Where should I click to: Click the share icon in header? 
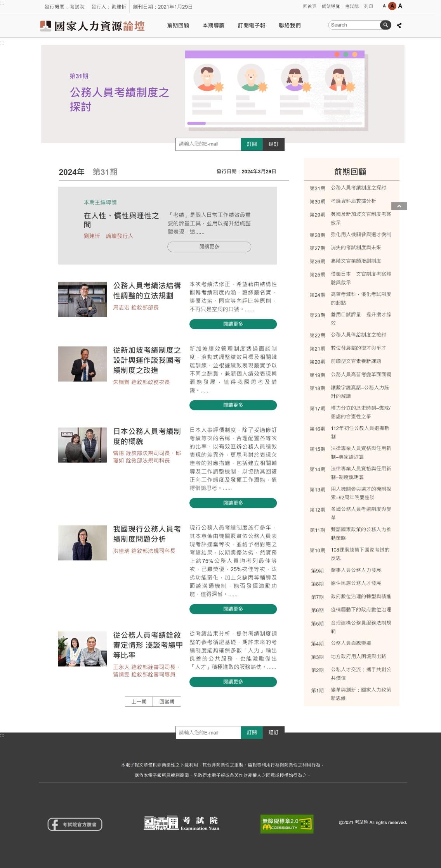coord(399,26)
